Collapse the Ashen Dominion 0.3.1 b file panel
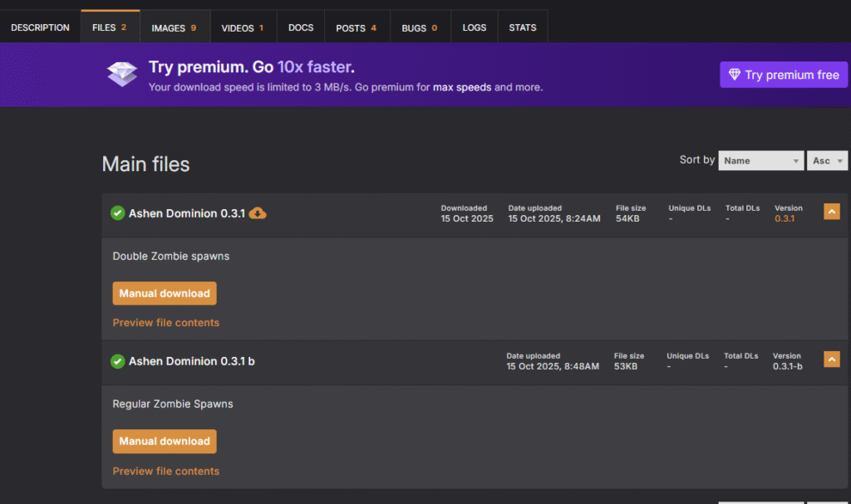 831,360
